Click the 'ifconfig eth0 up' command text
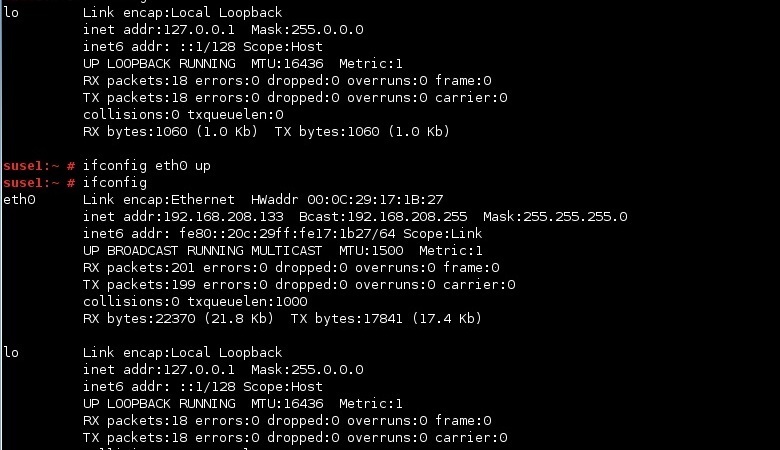 tap(146, 166)
